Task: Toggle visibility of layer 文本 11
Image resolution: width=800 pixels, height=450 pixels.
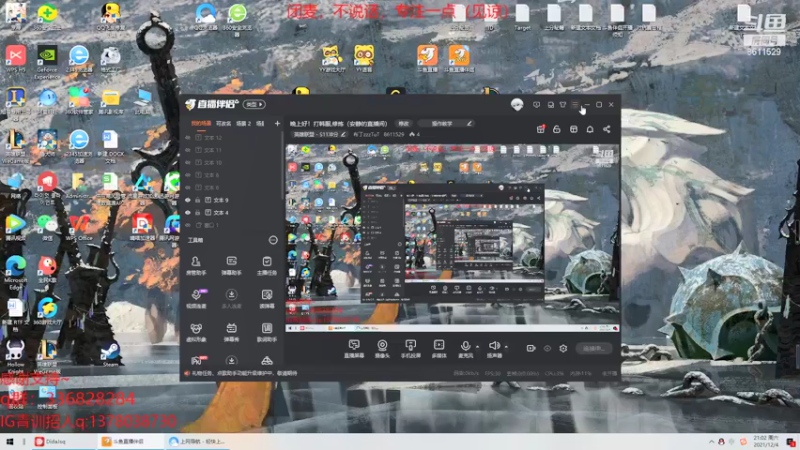Action: tap(188, 150)
